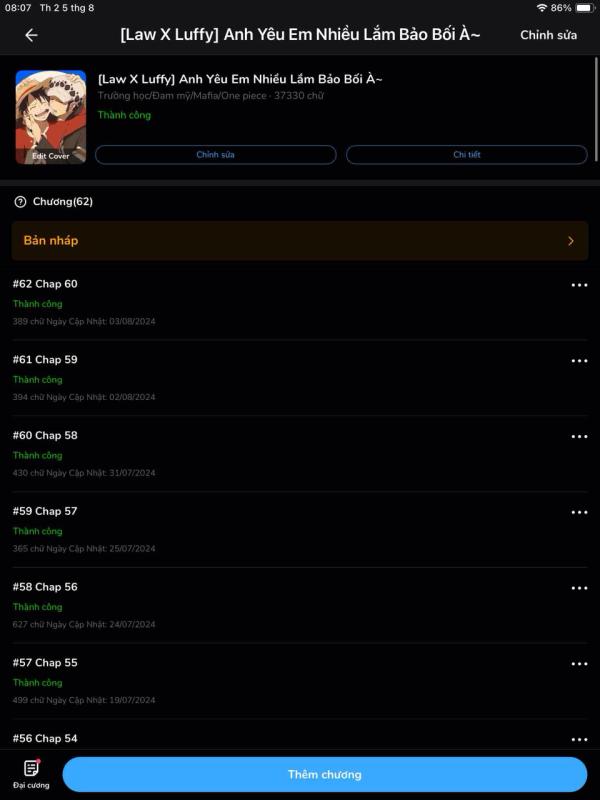
Task: Click the Chi tiết button
Action: 466,155
